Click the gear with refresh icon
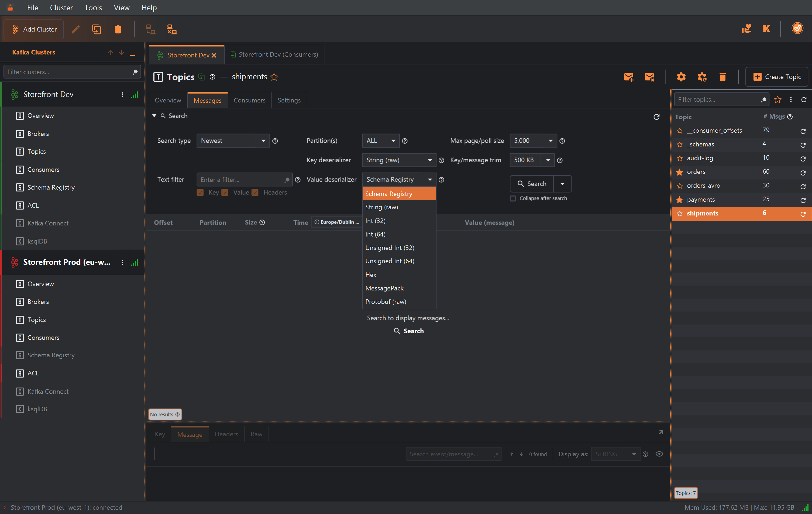The width and height of the screenshot is (812, 514). (702, 77)
